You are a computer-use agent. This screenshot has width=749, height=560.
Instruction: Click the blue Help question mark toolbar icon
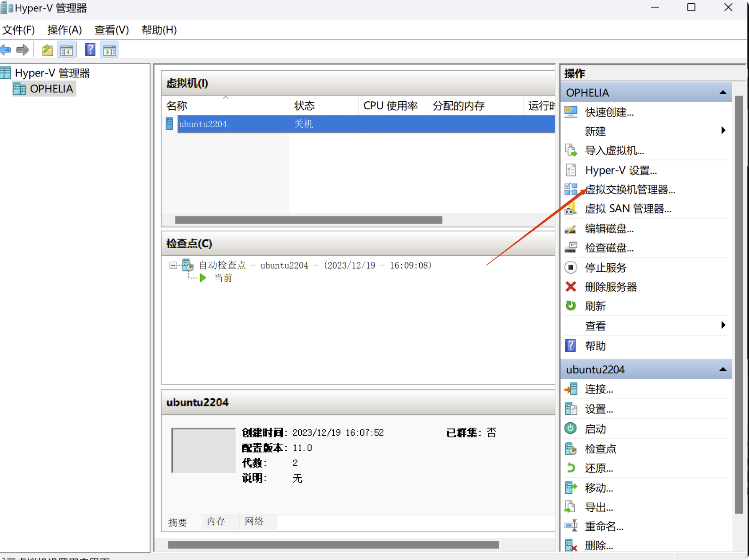tap(90, 50)
